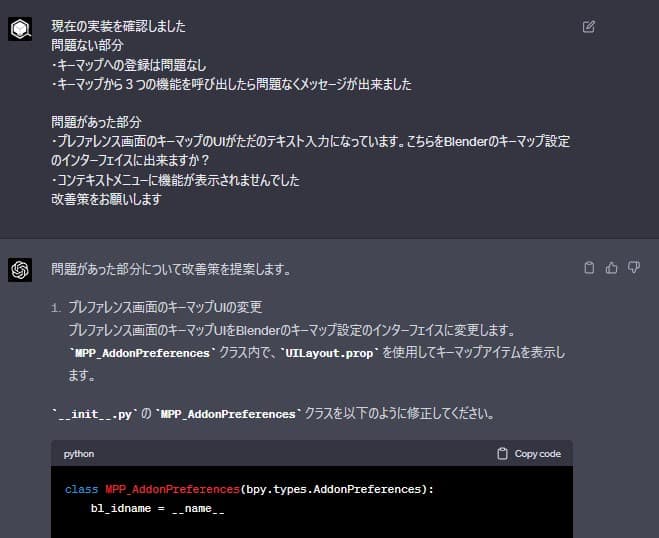Viewport: 659px width, 538px height.
Task: Click the clipboard icon beside Copy code
Action: coord(502,454)
